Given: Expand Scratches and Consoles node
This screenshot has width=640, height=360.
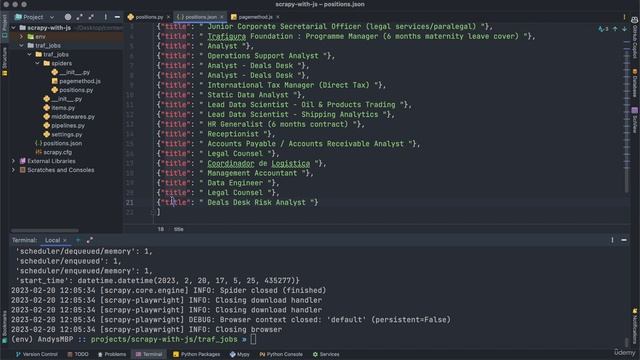Looking at the screenshot, I should (13, 170).
